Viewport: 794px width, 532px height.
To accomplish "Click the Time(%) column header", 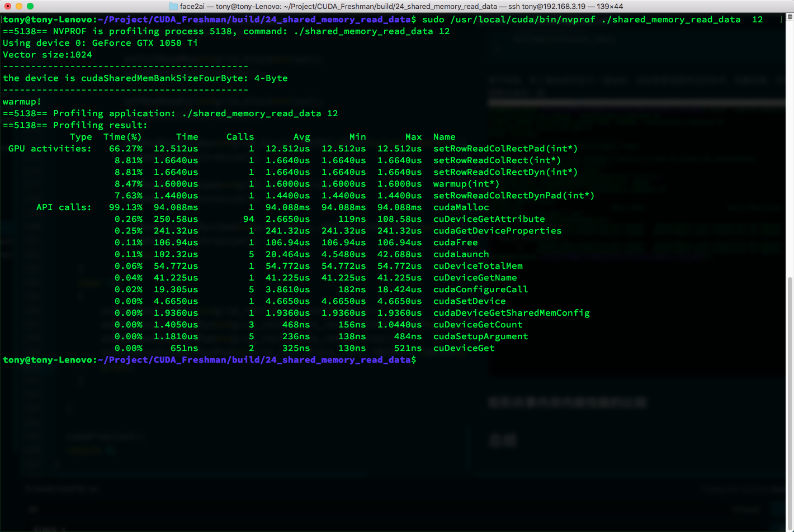I will [122, 137].
